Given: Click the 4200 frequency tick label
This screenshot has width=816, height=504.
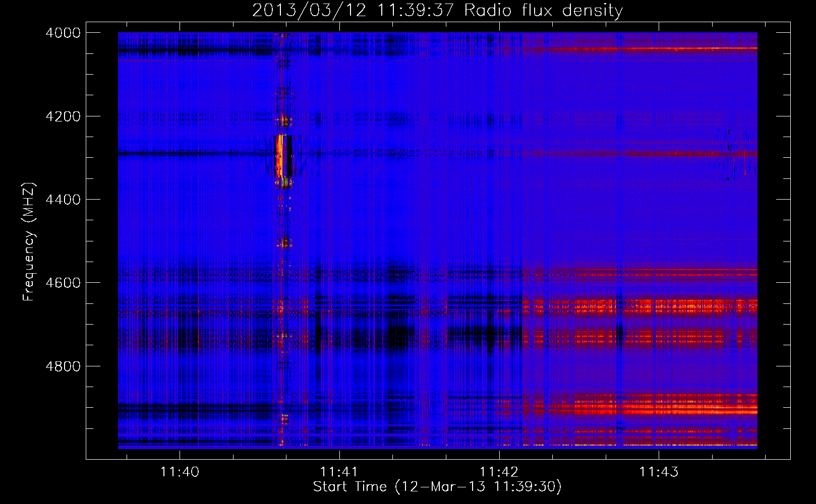Looking at the screenshot, I should [x=63, y=116].
